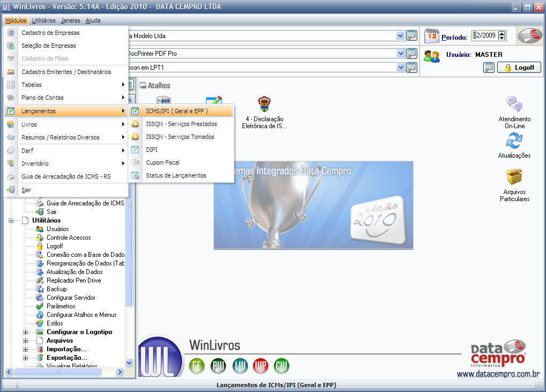Select Controle Acessos in the tree

pos(69,238)
